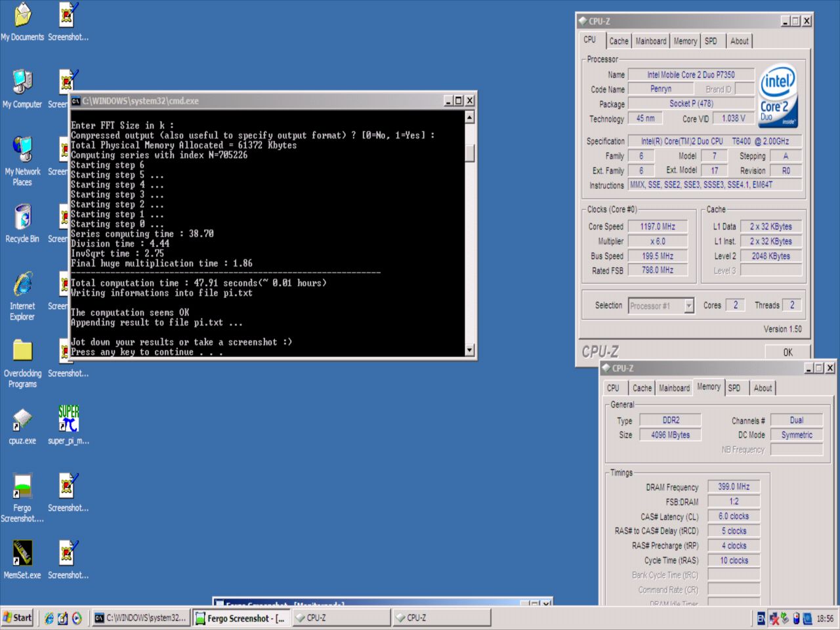The image size is (840, 630).
Task: Open SPD tab in CPU-Z processor window
Action: [711, 41]
